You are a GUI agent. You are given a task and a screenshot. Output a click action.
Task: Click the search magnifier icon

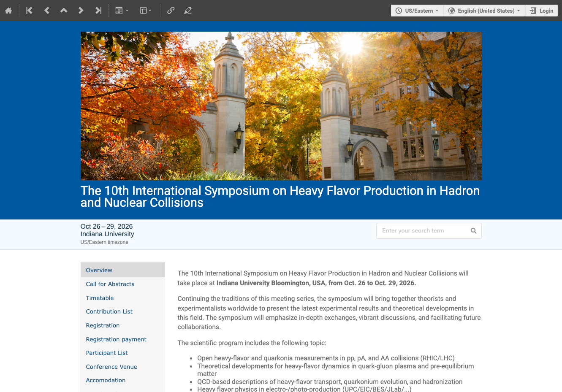[473, 231]
